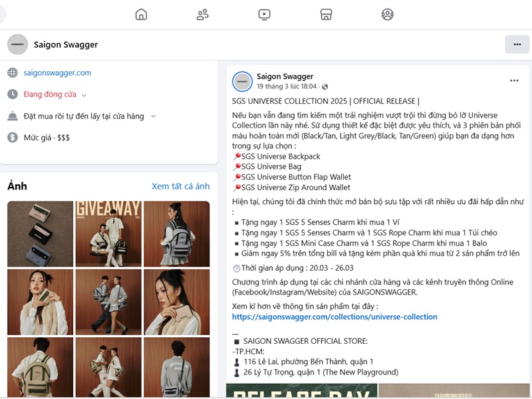
Task: Open the GIVEAWAY photo thumbnail
Action: pyautogui.click(x=108, y=234)
